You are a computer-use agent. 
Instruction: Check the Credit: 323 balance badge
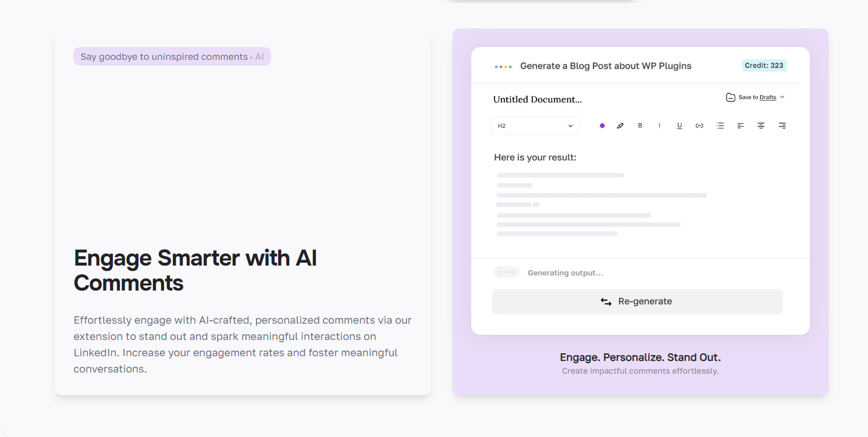[764, 65]
